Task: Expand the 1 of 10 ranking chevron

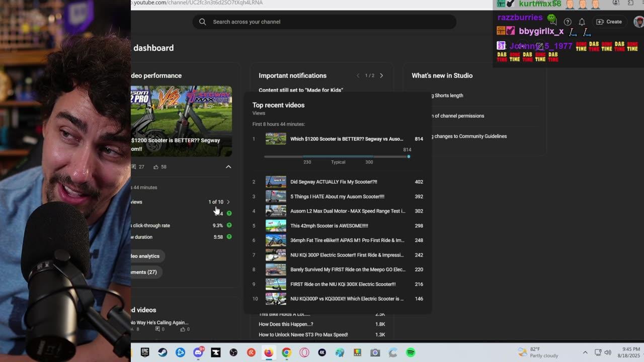Action: point(228,202)
